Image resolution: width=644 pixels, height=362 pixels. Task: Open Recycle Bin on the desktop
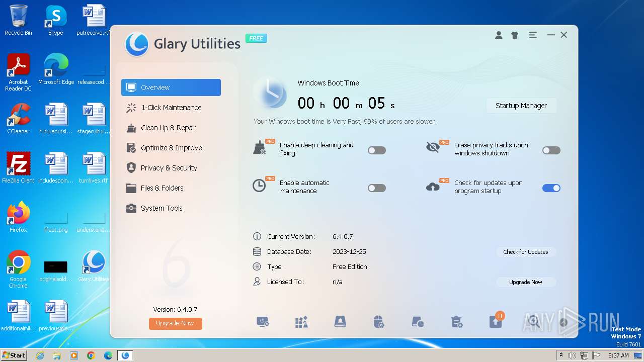[18, 20]
